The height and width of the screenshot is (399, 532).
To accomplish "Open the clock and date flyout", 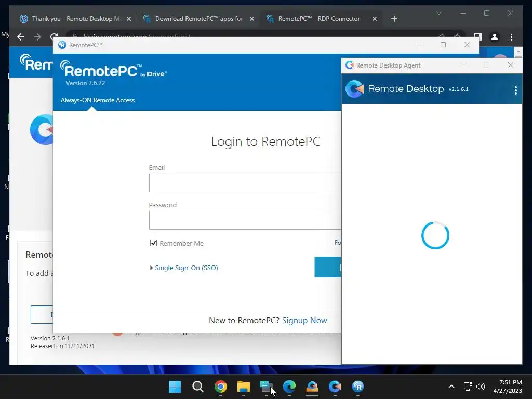I will click(x=507, y=387).
